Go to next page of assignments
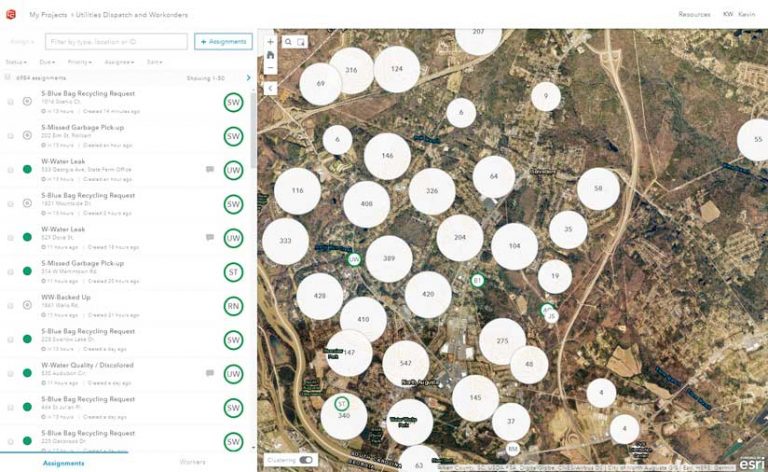This screenshot has width=768, height=472. point(248,78)
